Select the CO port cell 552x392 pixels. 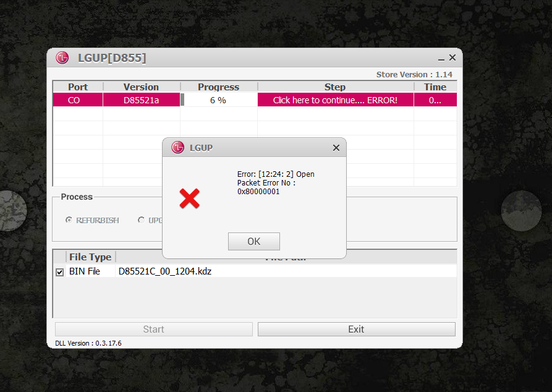point(78,100)
